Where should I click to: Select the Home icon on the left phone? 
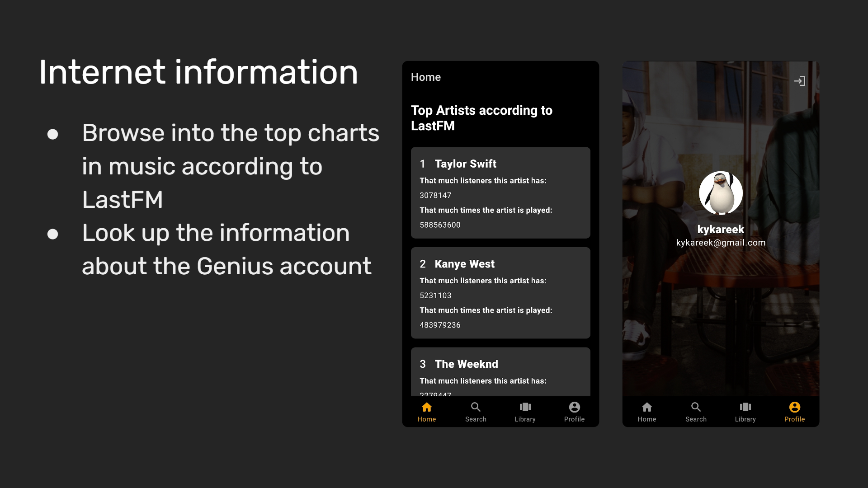pyautogui.click(x=427, y=407)
